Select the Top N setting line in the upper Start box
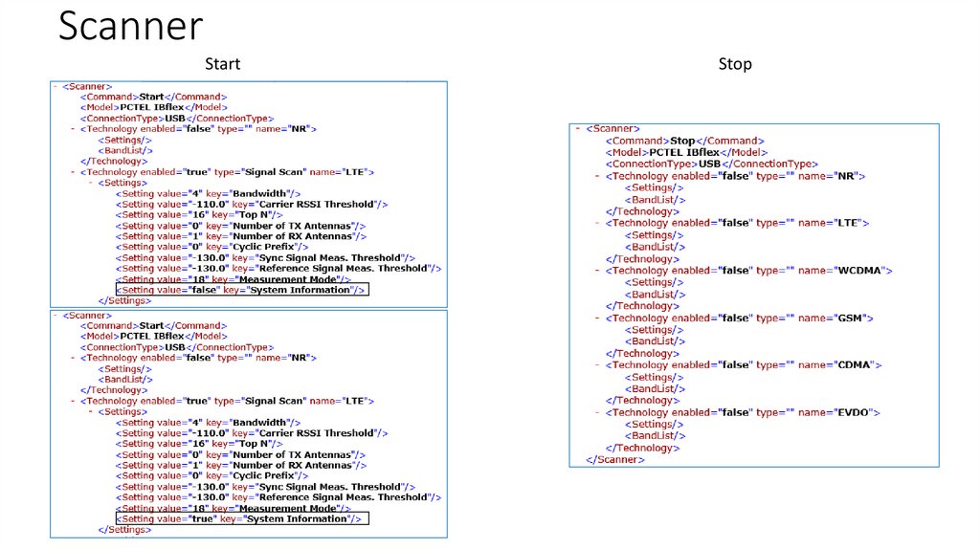Viewport: 980px width, 549px height. 199,215
